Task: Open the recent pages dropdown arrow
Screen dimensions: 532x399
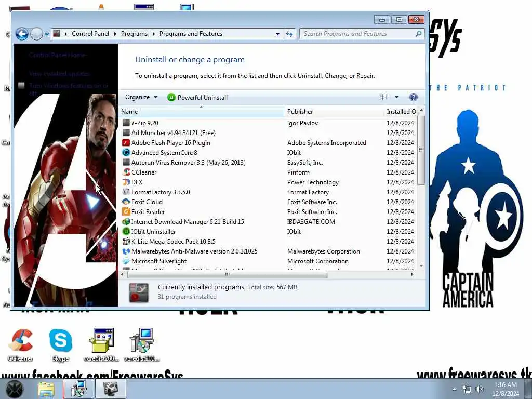Action: (47, 34)
